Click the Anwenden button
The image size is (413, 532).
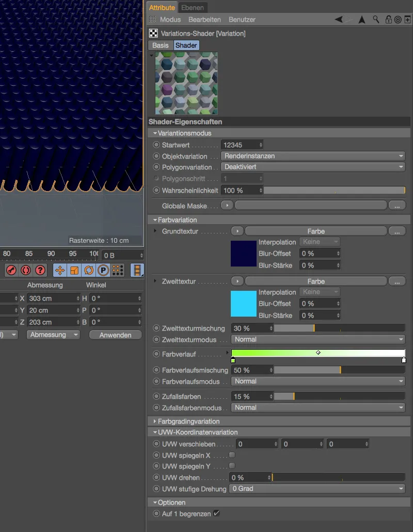115,335
